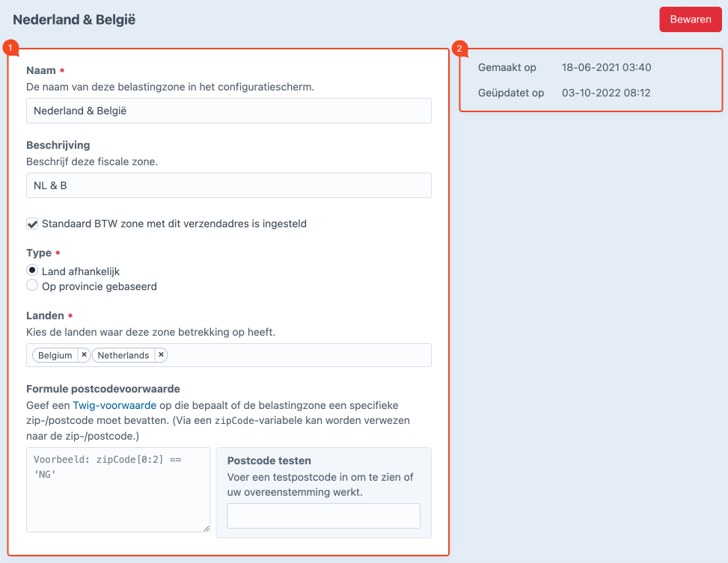This screenshot has height=563, width=728.
Task: Uncheck Standaard BTW zone met dit verzendadres
Action: click(32, 223)
